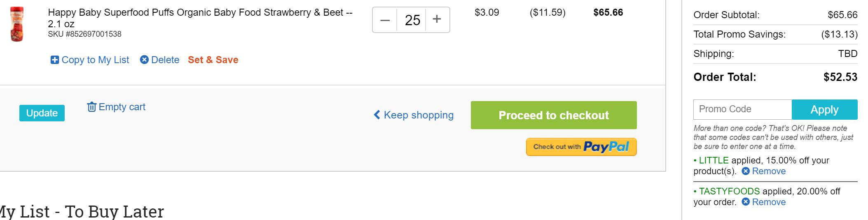Click the Delete item X icon
This screenshot has height=220, width=868.
point(144,60)
